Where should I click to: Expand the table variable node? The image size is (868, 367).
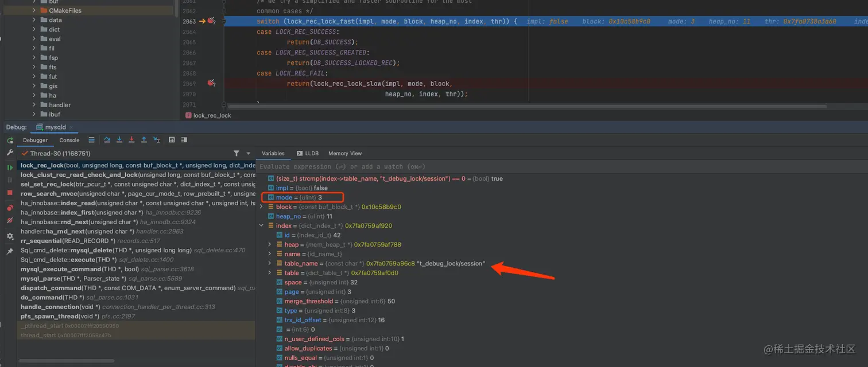coord(270,272)
